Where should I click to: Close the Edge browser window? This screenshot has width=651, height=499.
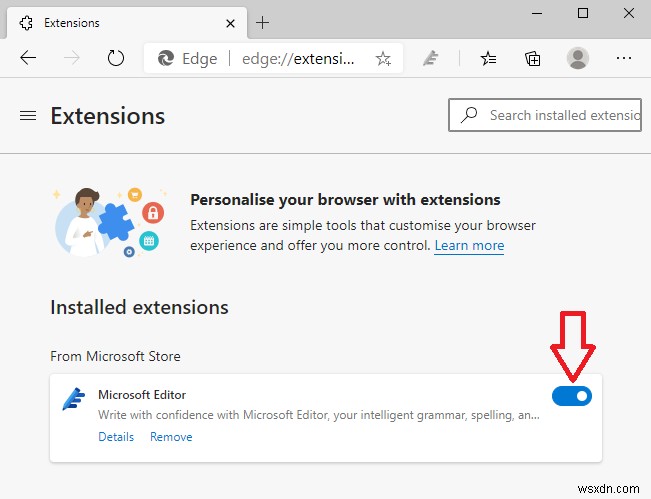629,13
